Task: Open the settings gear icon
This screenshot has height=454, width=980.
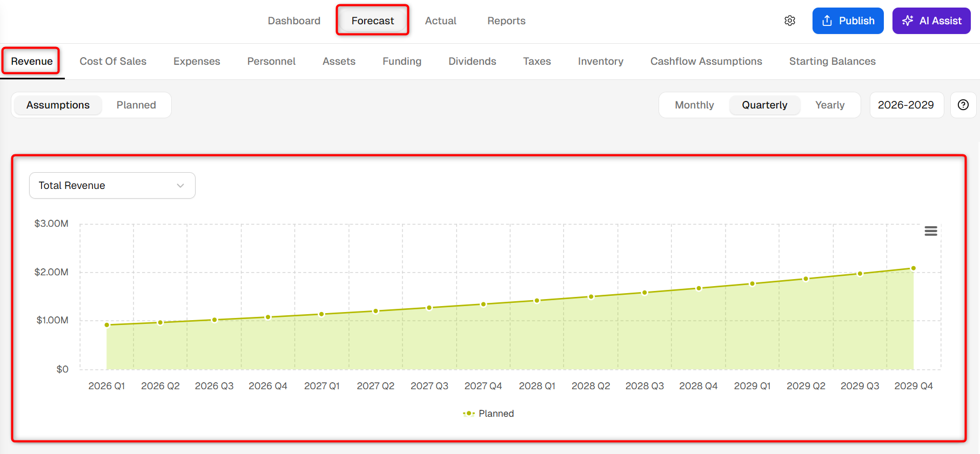Action: pyautogui.click(x=790, y=21)
